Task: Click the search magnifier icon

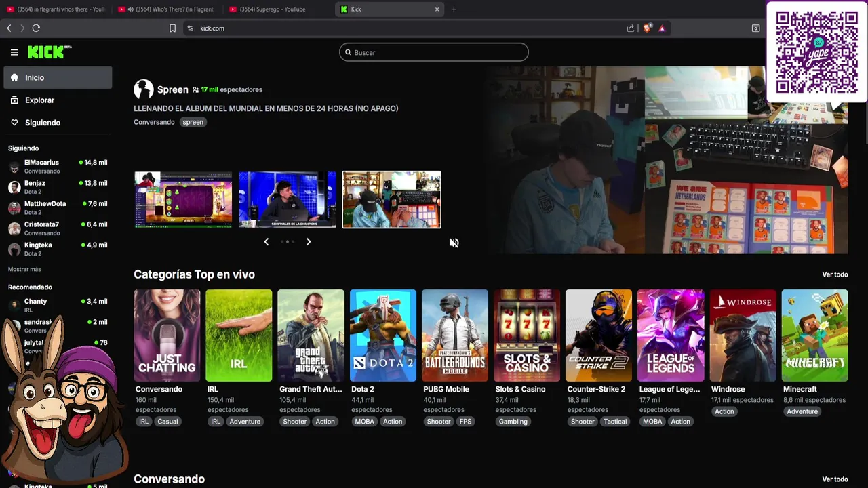Action: pos(348,52)
